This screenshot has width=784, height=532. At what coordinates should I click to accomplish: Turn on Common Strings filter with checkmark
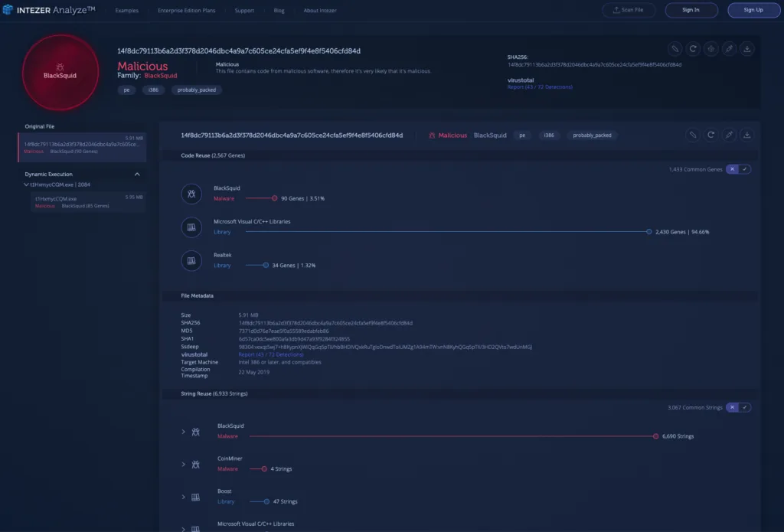coord(744,407)
